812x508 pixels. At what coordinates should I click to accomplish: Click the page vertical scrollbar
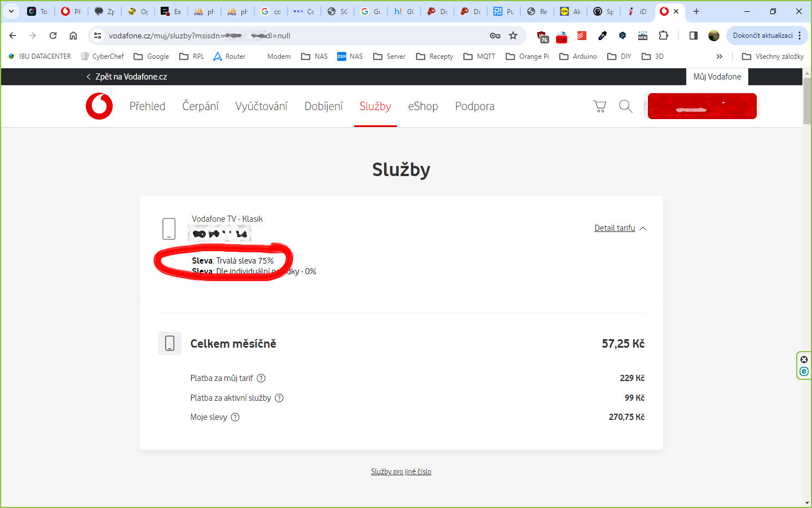[807, 102]
